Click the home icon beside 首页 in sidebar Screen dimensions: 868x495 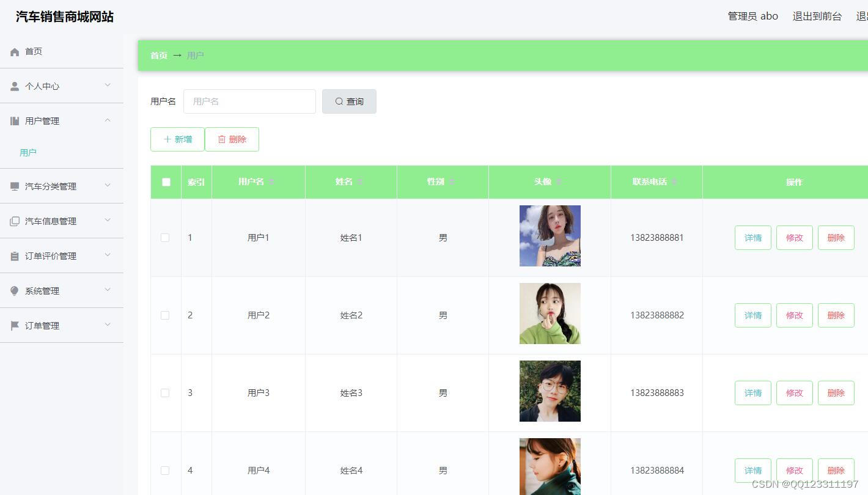(x=15, y=52)
